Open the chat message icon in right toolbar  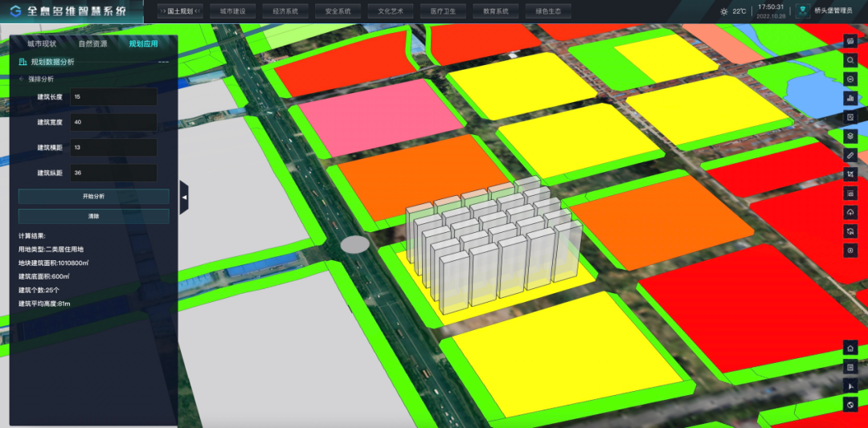(850, 41)
